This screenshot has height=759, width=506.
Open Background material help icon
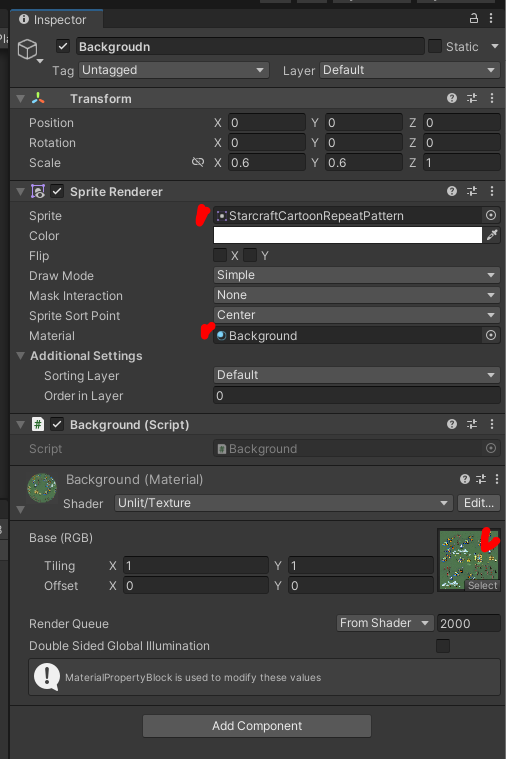click(465, 479)
